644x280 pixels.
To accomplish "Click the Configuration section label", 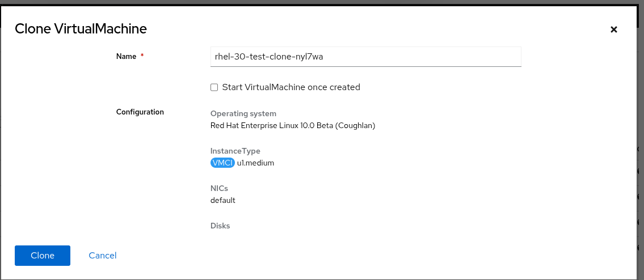I will point(140,112).
